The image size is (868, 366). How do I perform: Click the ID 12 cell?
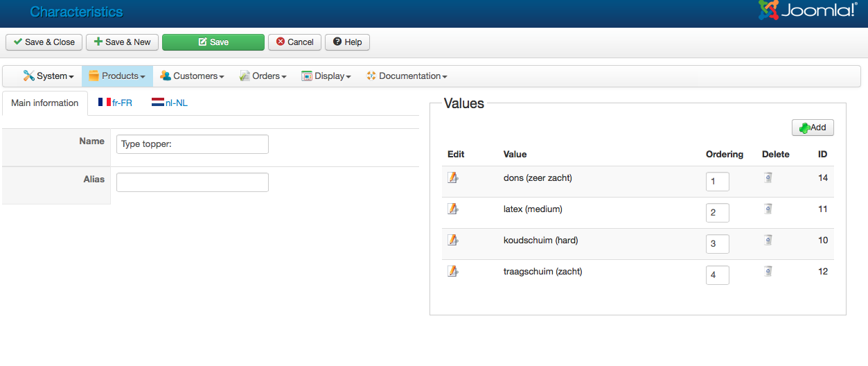(823, 272)
